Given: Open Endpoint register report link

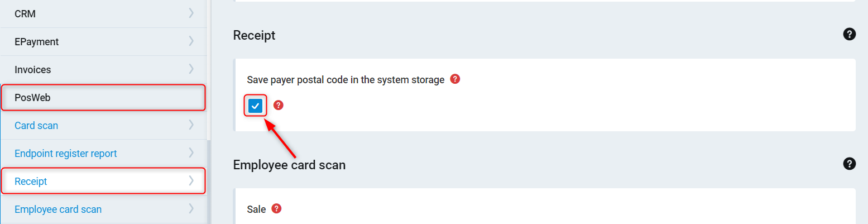Looking at the screenshot, I should click(66, 154).
